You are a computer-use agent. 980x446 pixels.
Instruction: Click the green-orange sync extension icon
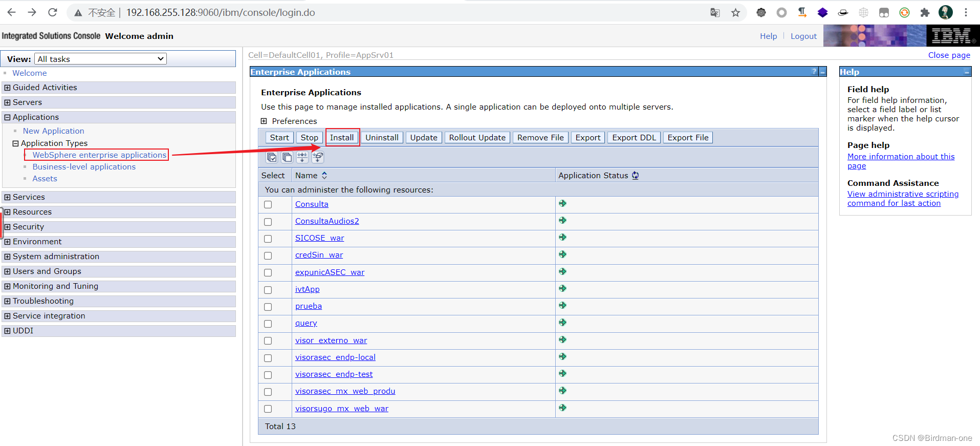tap(904, 13)
